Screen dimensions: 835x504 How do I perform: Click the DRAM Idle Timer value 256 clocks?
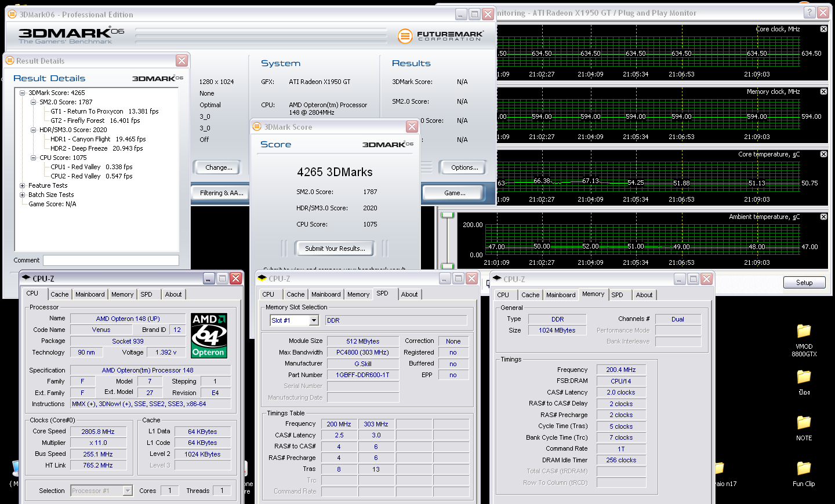pos(621,460)
